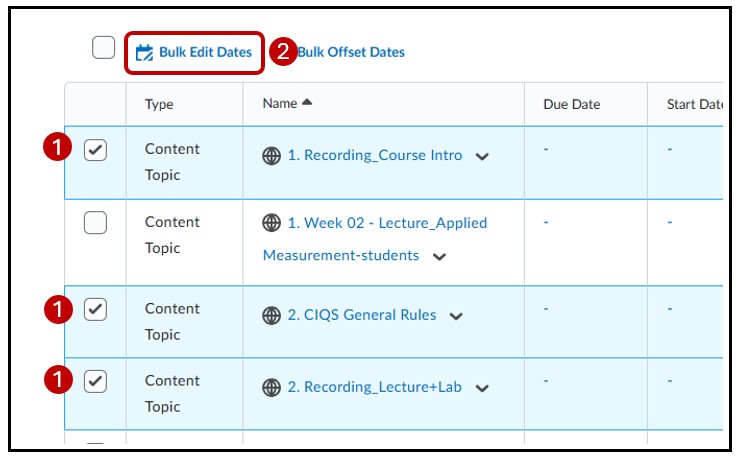Image resolution: width=739 pixels, height=457 pixels.
Task: Click globe icon beside Recording_Course Intro
Action: [x=271, y=156]
